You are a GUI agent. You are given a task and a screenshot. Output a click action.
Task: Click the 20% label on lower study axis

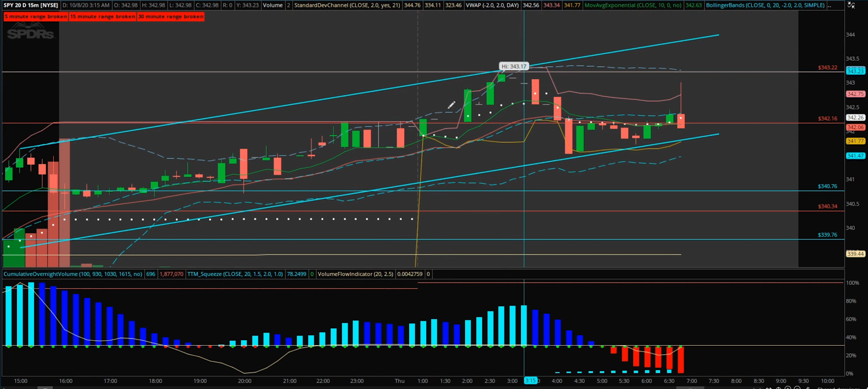point(851,355)
